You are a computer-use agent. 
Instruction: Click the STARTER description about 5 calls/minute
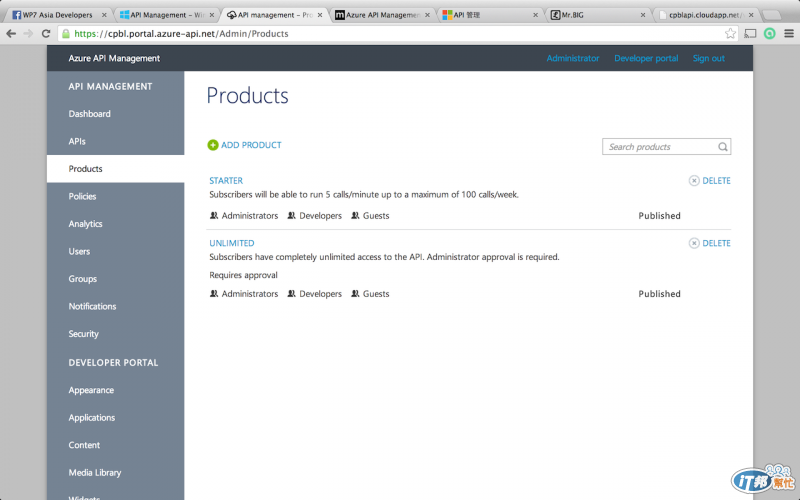point(364,195)
